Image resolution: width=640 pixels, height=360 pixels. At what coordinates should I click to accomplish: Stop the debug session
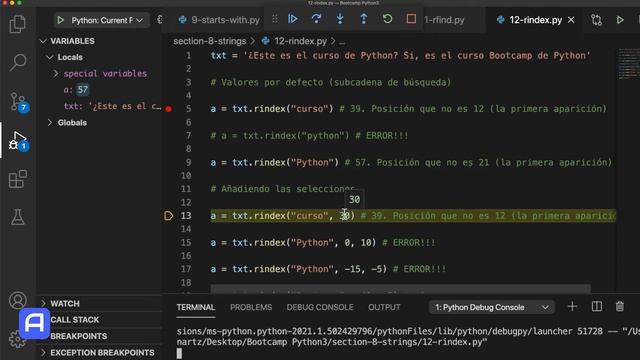click(411, 19)
